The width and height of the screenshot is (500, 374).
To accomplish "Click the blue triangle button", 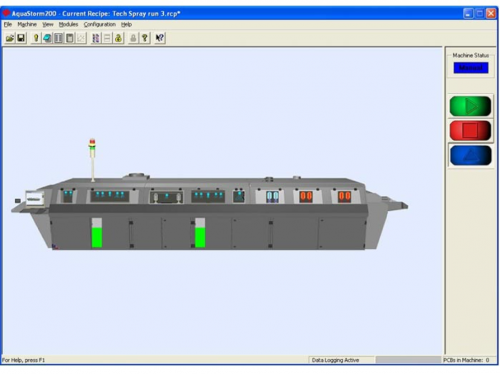I will [470, 155].
